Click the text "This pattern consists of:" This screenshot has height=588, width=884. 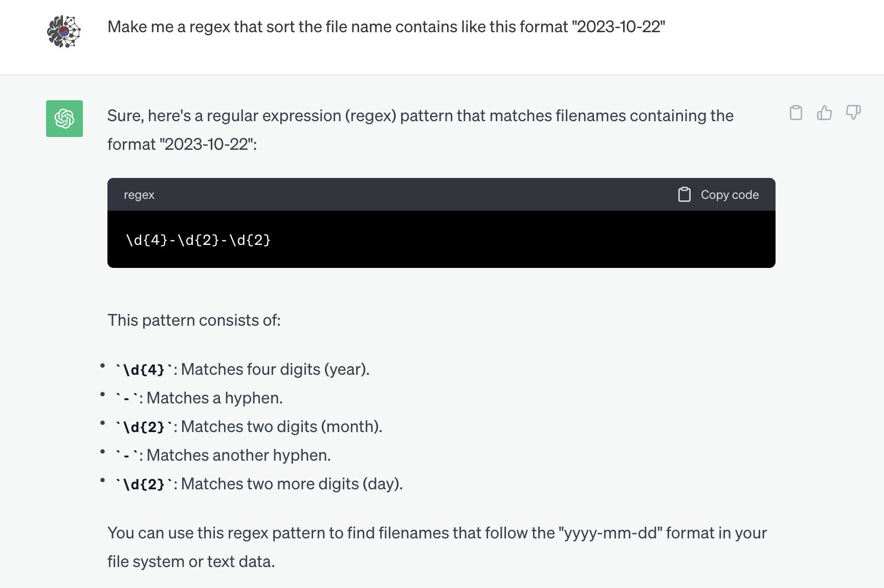pos(194,320)
